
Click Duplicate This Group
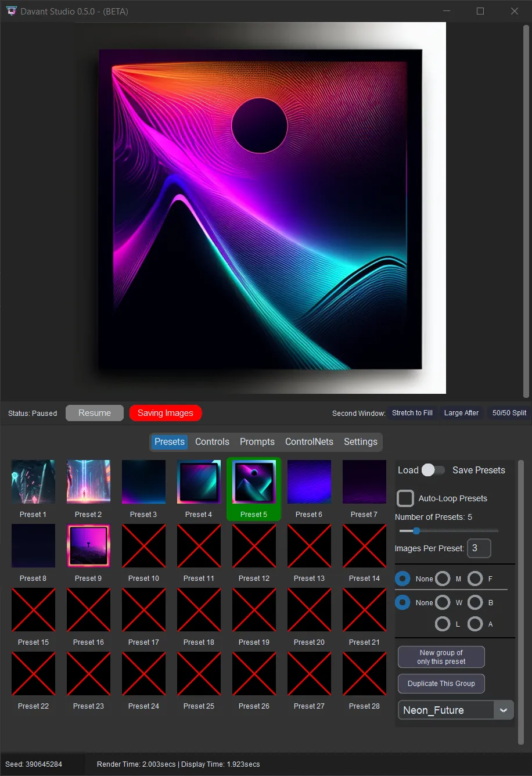(x=441, y=684)
